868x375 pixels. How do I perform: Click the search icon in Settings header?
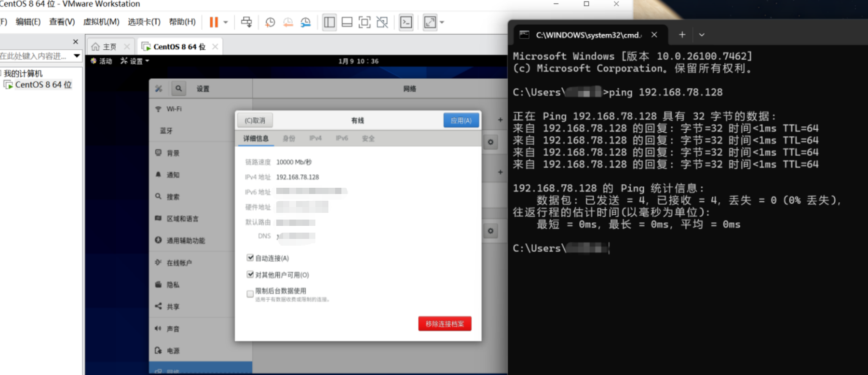click(178, 89)
